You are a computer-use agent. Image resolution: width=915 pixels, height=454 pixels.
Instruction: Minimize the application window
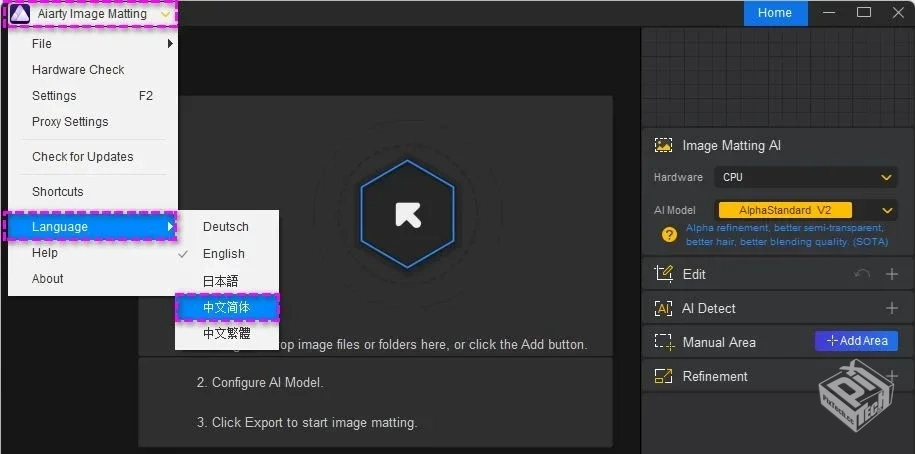830,13
